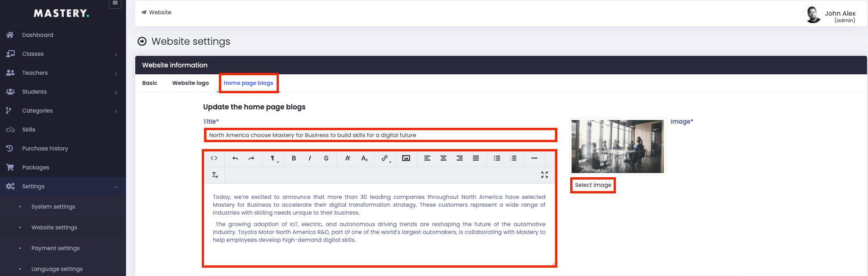Expand the Categories sidebar menu
The width and height of the screenshot is (868, 276).
coord(63,111)
